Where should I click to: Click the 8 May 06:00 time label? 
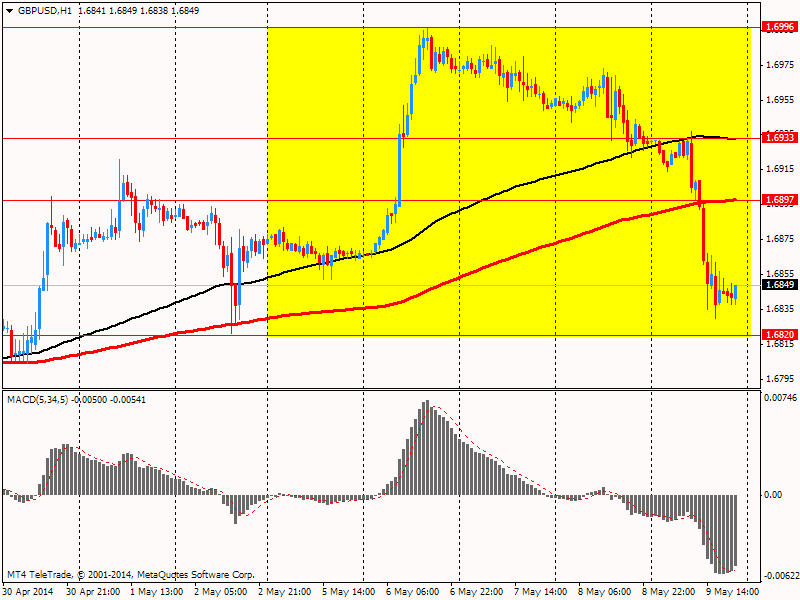(605, 592)
